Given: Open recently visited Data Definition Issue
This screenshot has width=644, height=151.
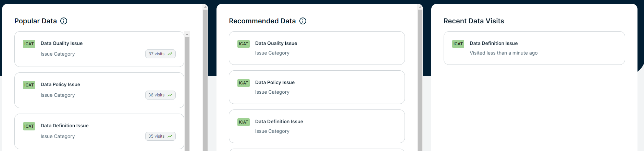Looking at the screenshot, I should pyautogui.click(x=493, y=43).
